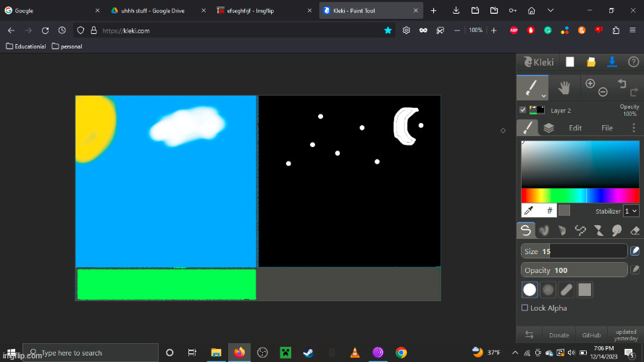Open new browser tab with plus
Screen dimensions: 644x362
tap(433, 11)
